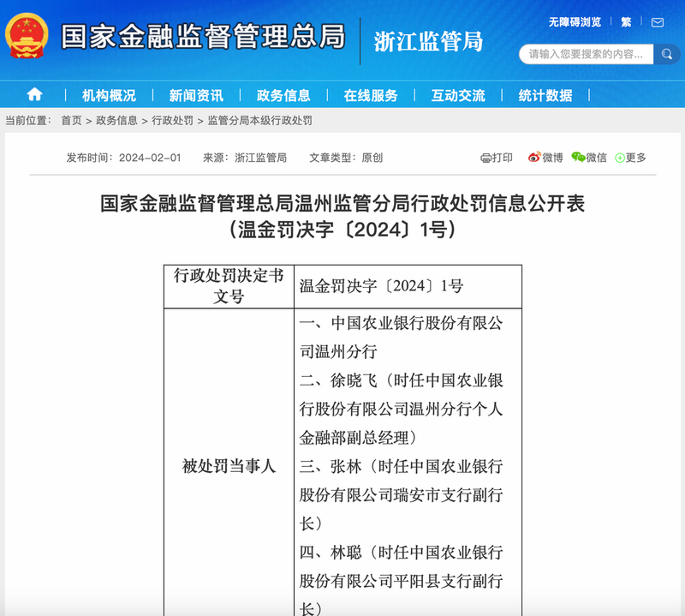The width and height of the screenshot is (685, 616).
Task: Click the entry naming 林聪
Action: coord(401,580)
